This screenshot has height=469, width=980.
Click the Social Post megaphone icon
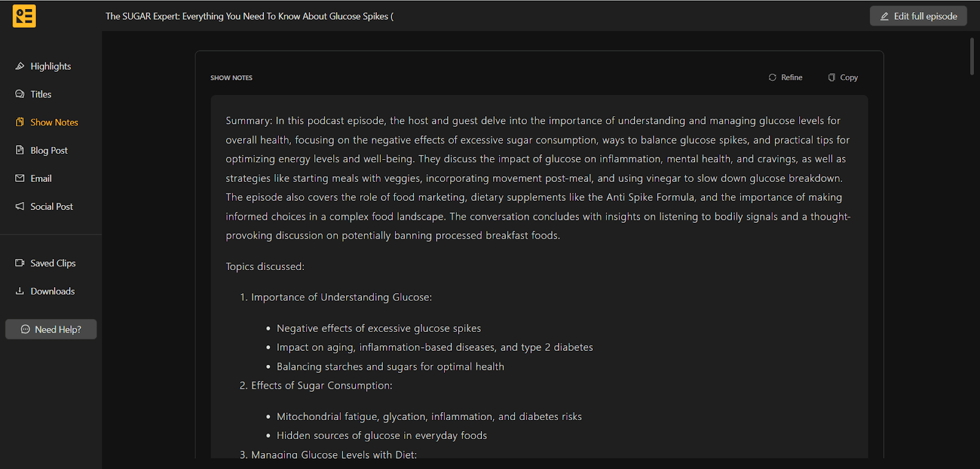point(20,206)
